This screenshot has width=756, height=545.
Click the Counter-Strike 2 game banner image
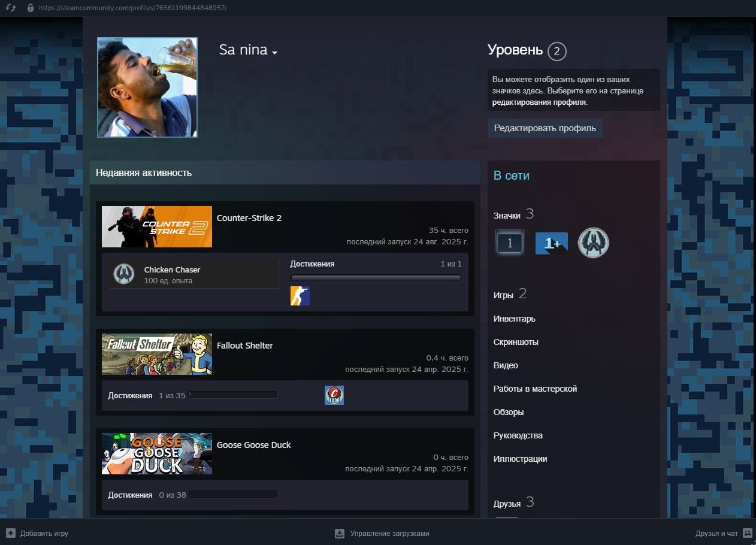click(157, 226)
